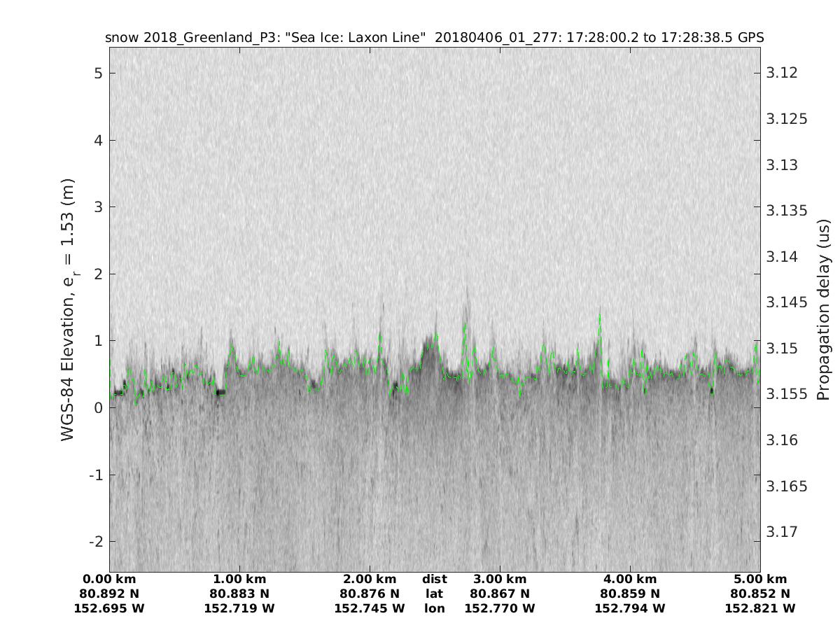Click the elevation tick label 5
The image size is (840, 630).
coord(99,73)
